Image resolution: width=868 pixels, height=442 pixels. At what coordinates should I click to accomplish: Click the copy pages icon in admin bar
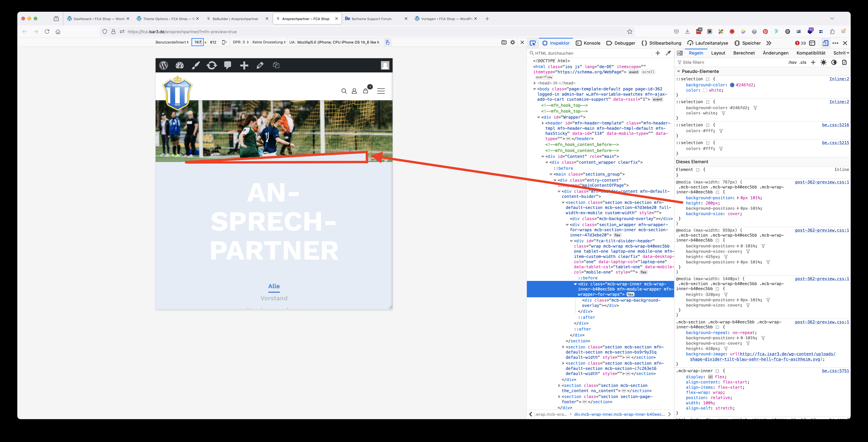click(x=276, y=65)
